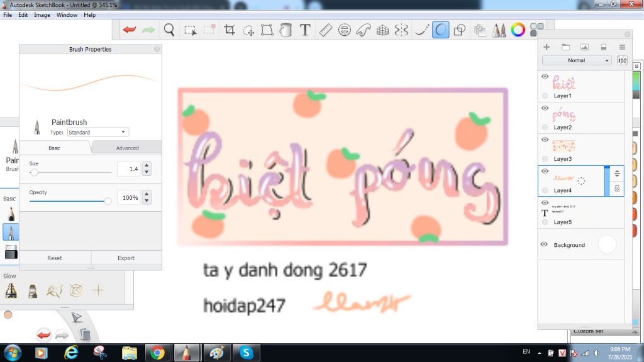Toggle the Ellipse guide tool

pos(344,30)
